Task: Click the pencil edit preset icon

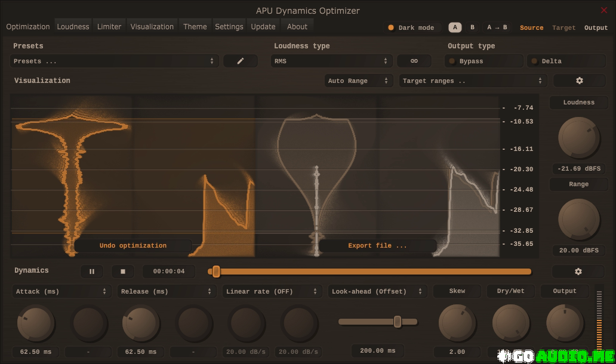Action: (241, 61)
